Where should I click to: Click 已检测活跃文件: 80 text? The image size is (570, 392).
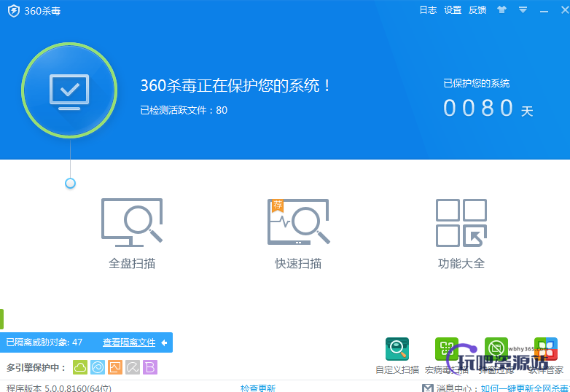click(x=184, y=110)
